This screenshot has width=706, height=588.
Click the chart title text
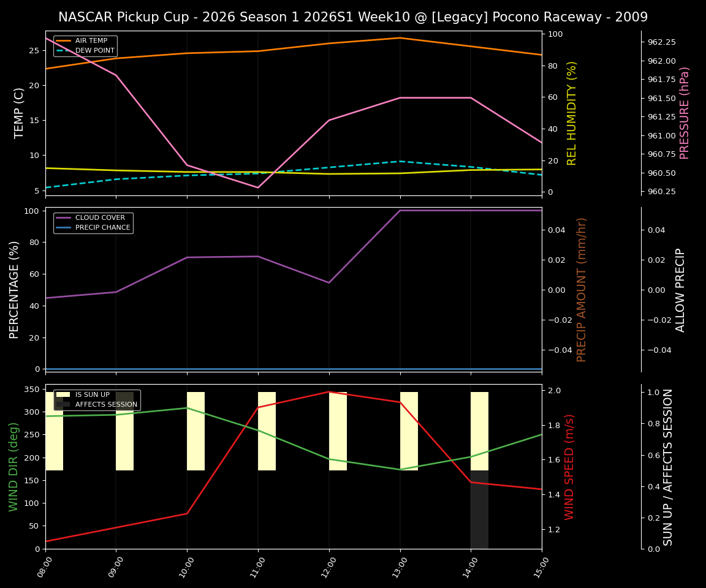click(353, 17)
